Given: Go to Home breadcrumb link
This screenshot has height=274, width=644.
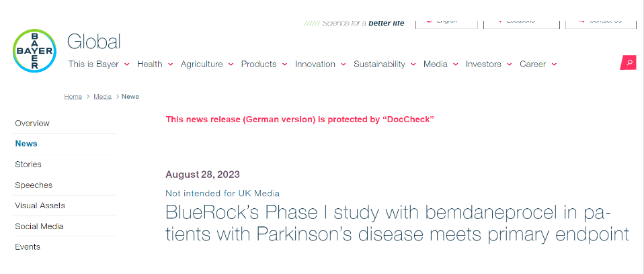Looking at the screenshot, I should pyautogui.click(x=73, y=97).
